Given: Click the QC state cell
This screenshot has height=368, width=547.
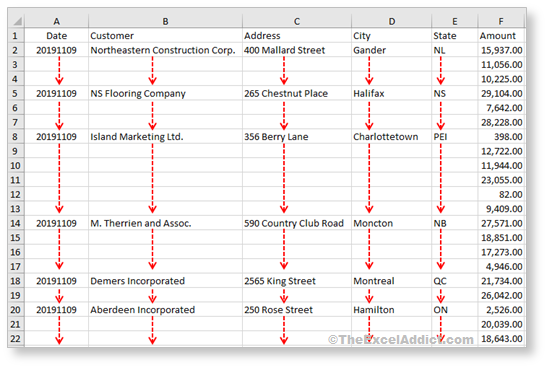Looking at the screenshot, I should click(455, 281).
